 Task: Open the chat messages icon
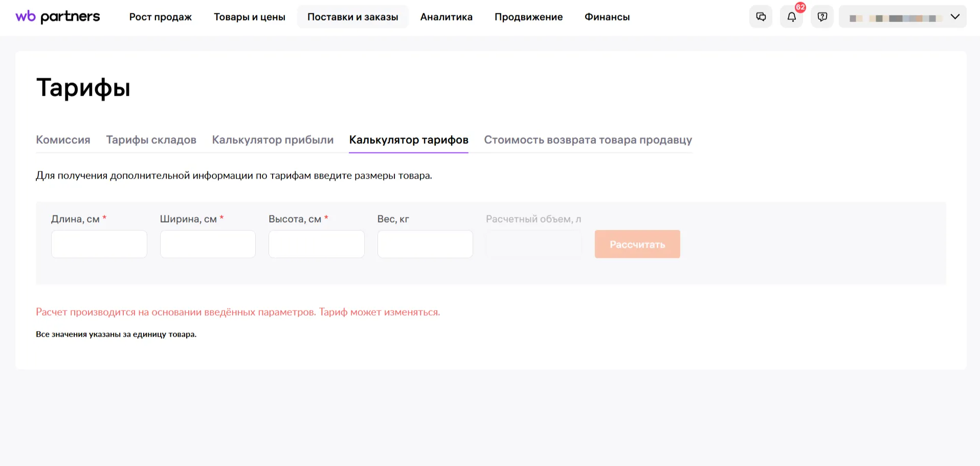761,17
